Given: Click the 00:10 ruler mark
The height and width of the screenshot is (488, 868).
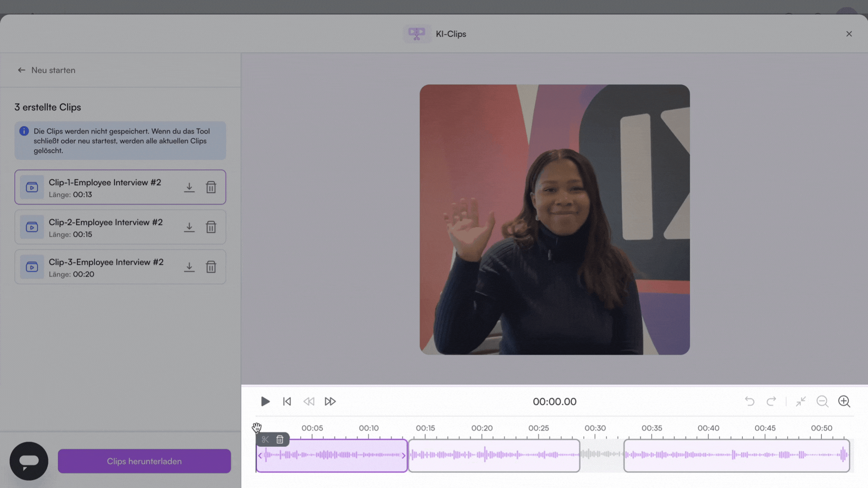Looking at the screenshot, I should click(369, 428).
